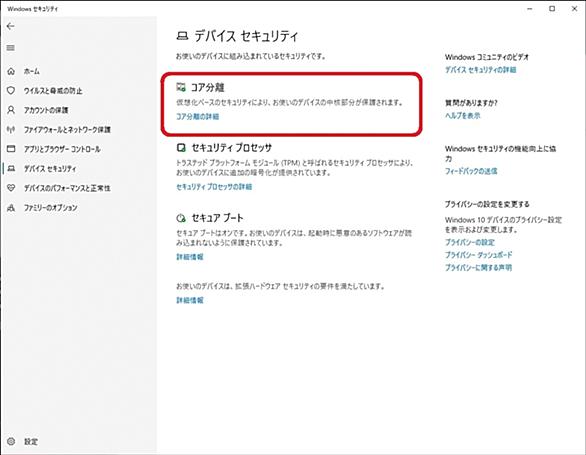Screen dimensions: 586x455
Task: Click 詳細情報 under セキュア ブート
Action: point(190,257)
